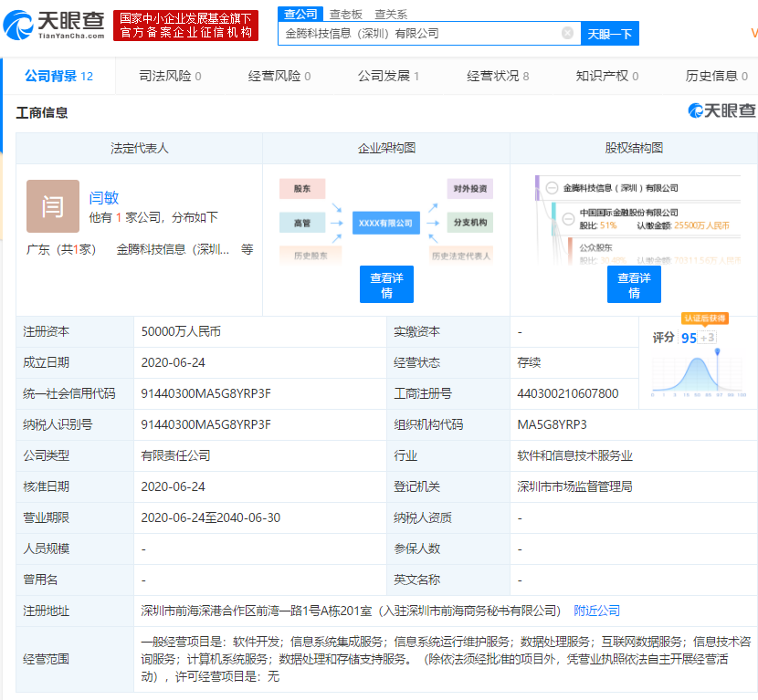This screenshot has width=758, height=700.
Task: Click the red 国家中小企业发展基金旗下 banner
Action: click(185, 26)
